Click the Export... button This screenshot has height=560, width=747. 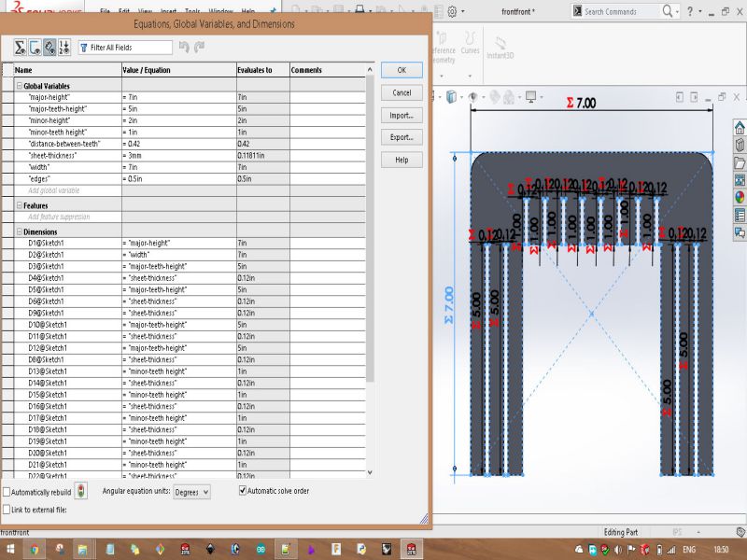tap(402, 137)
